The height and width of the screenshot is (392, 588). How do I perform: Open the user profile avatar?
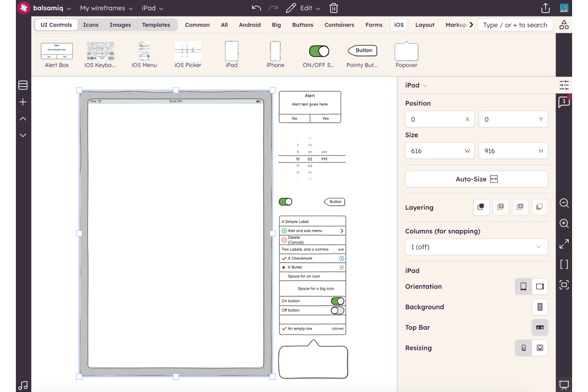(x=564, y=8)
